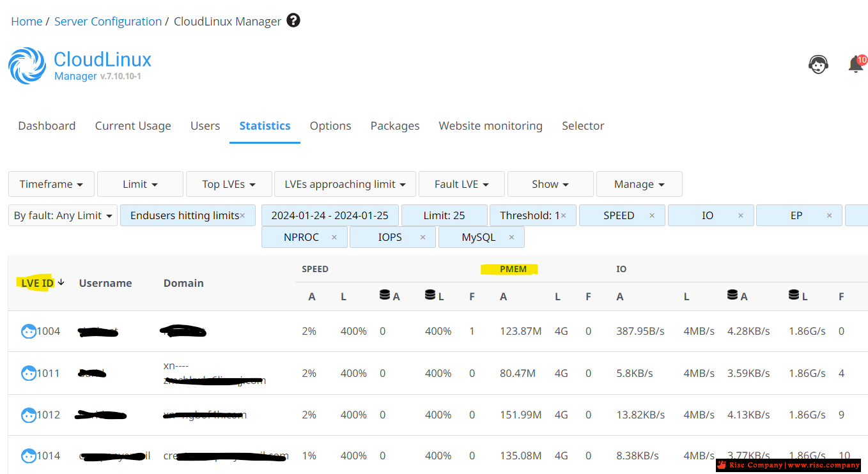Viewport: 868px width, 474px height.
Task: Click the date range 2024-01-24 - 2024-01-25 chip
Action: pos(330,216)
